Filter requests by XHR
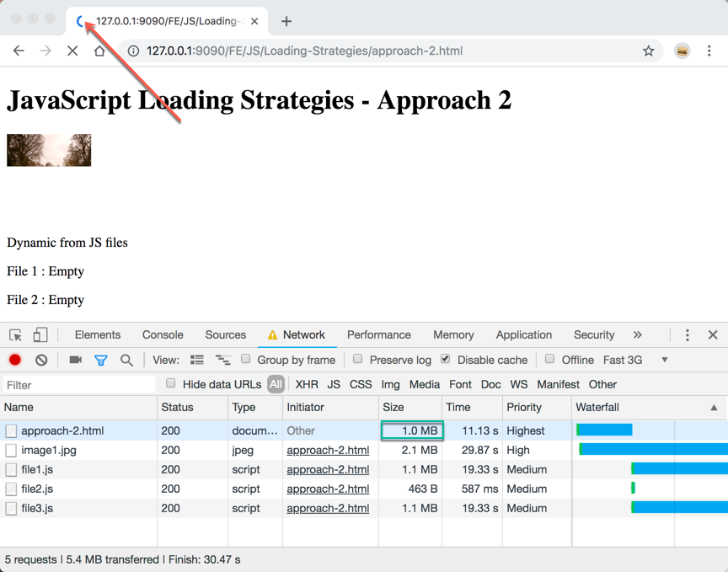The height and width of the screenshot is (572, 728). point(307,384)
